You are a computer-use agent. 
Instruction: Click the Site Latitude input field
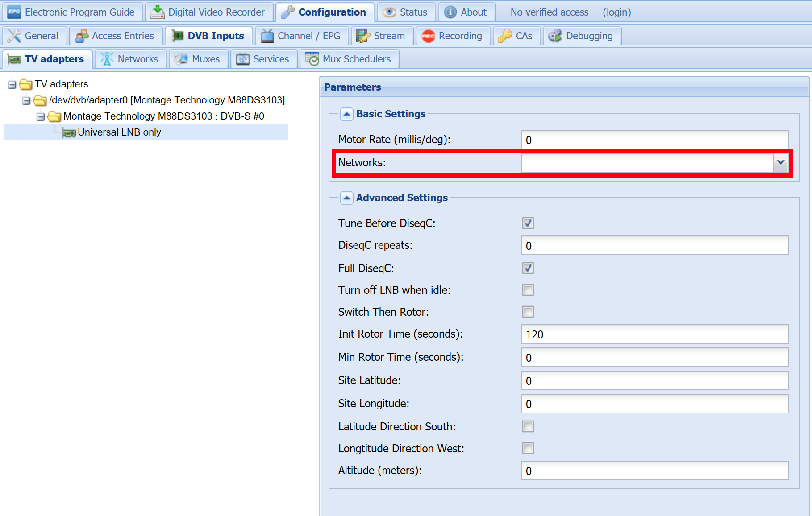(x=655, y=380)
